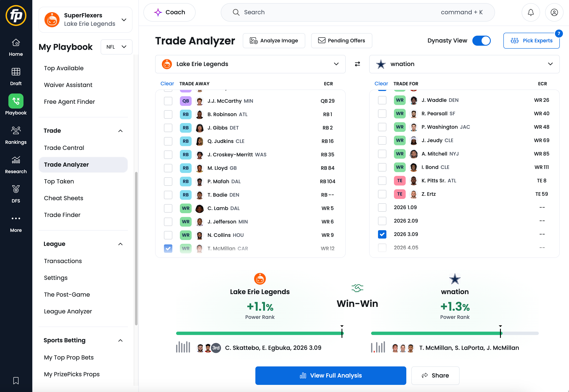Screen dimensions: 569x392
Task: Open My Top Prop Bets
Action: 69,358
